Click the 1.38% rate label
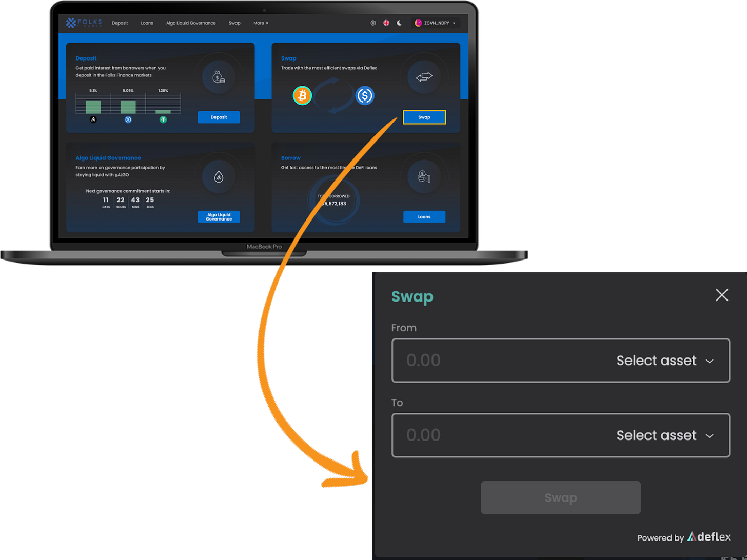747x560 pixels. (163, 91)
